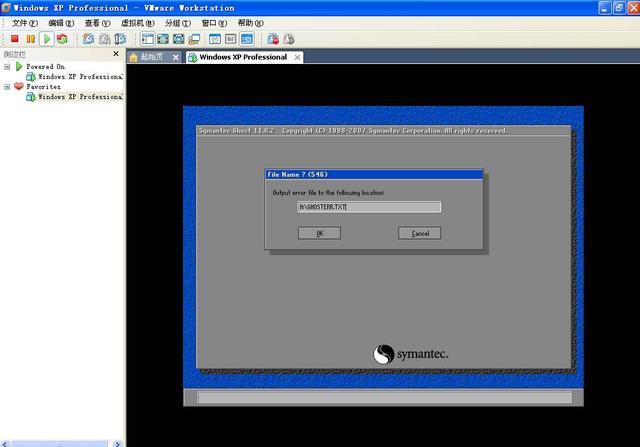Close the Windows XP Professional tab
The image size is (640, 447).
click(298, 57)
